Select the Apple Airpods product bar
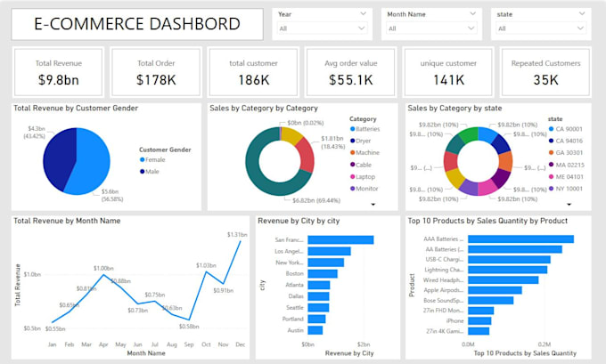This screenshot has height=364, width=606. click(495, 290)
